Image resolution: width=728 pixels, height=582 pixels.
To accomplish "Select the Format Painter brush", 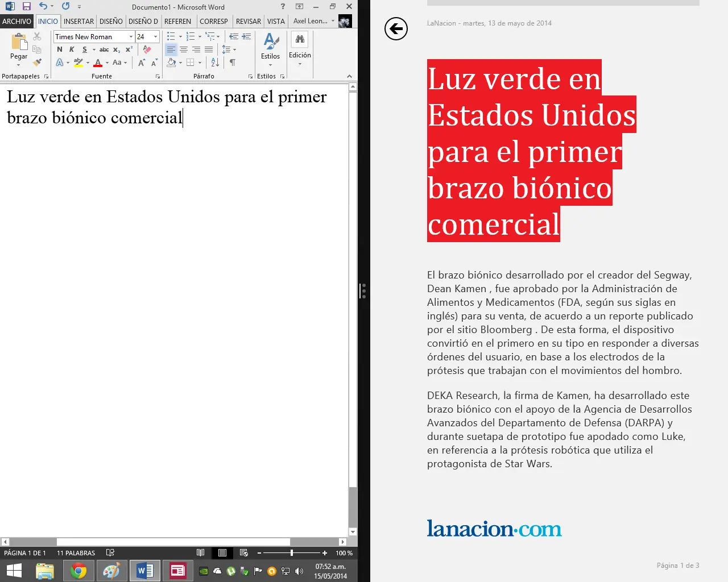I will (37, 63).
